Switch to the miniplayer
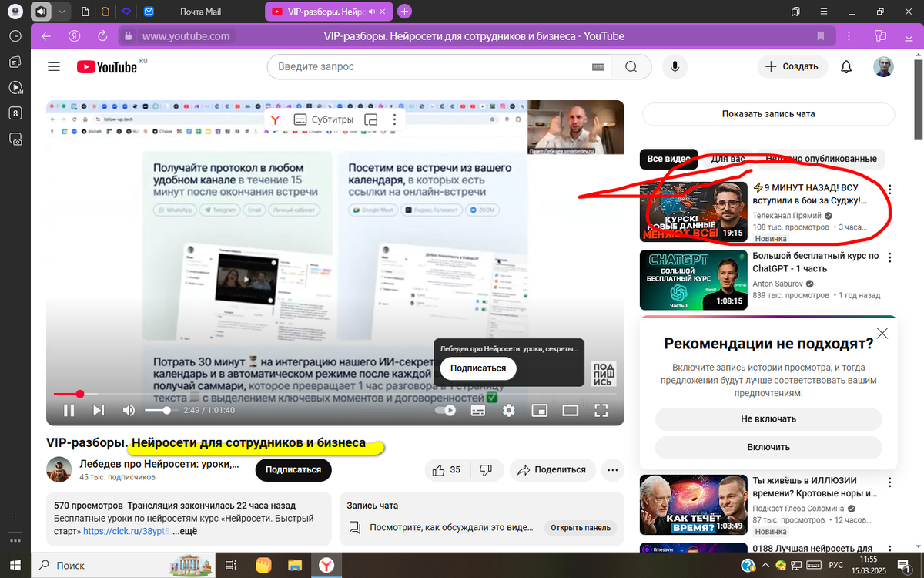Image resolution: width=924 pixels, height=578 pixels. click(x=539, y=411)
